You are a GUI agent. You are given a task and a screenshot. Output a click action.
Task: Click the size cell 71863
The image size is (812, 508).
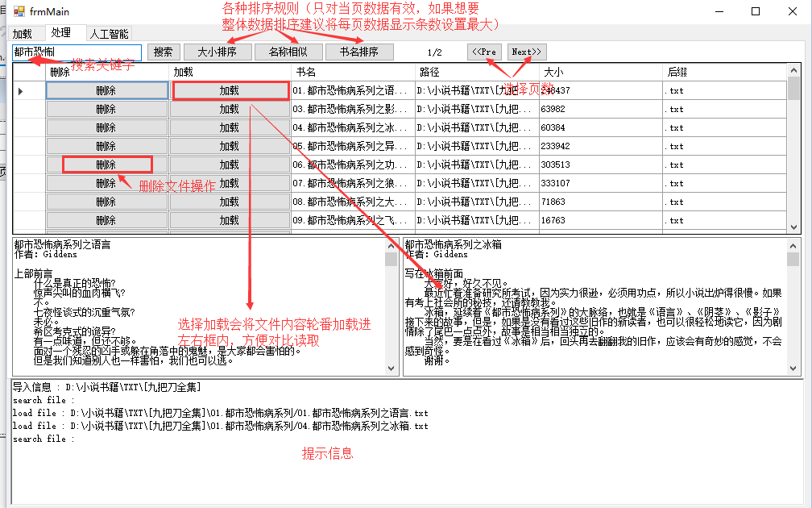599,202
